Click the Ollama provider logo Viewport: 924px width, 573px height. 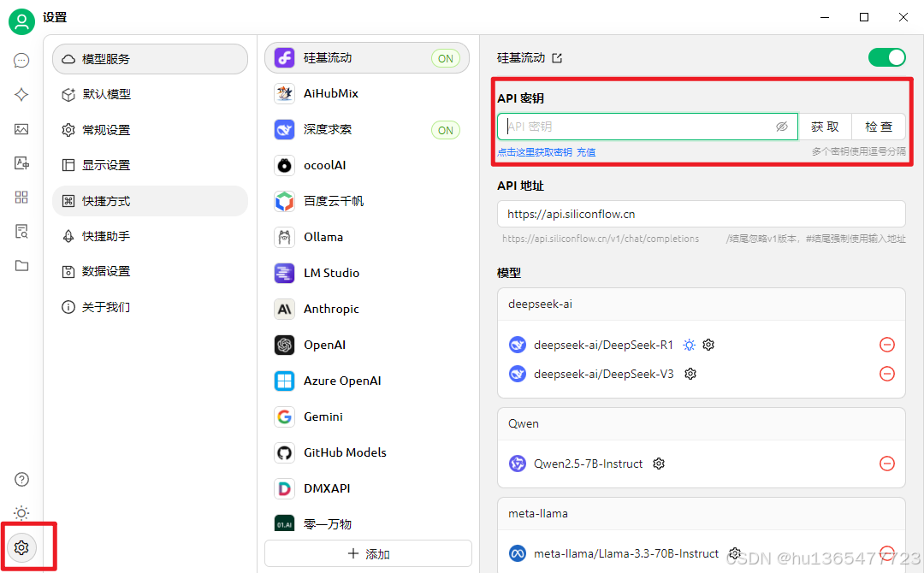(285, 237)
